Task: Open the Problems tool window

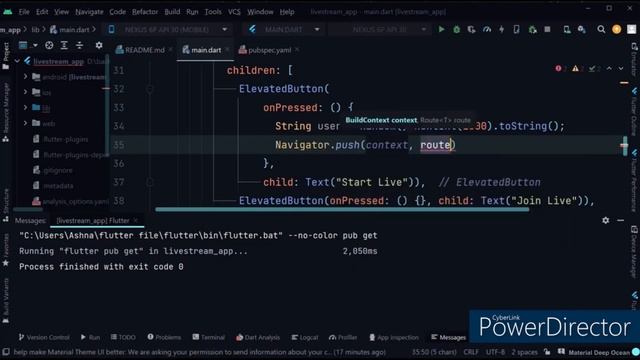Action: (164, 337)
